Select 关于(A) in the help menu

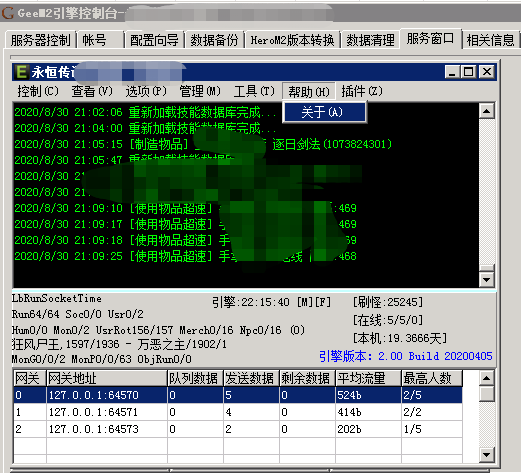(324, 112)
